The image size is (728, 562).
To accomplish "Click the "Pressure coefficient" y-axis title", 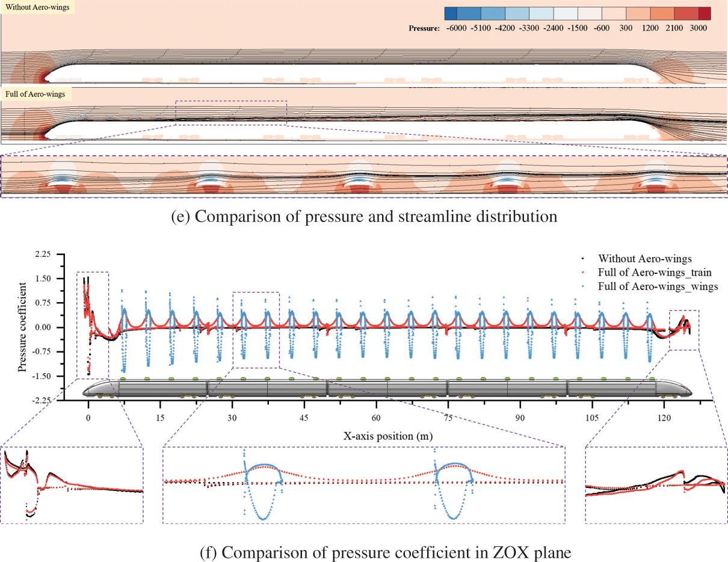I will pyautogui.click(x=22, y=326).
